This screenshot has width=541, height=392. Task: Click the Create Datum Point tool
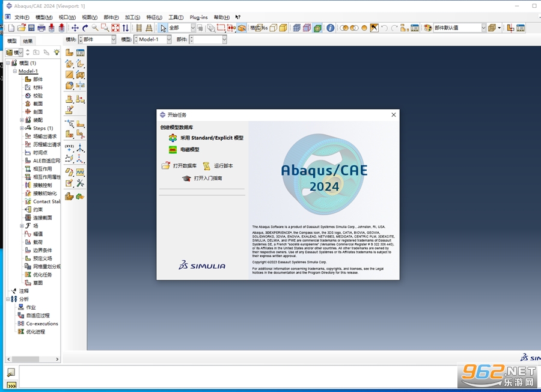[69, 148]
